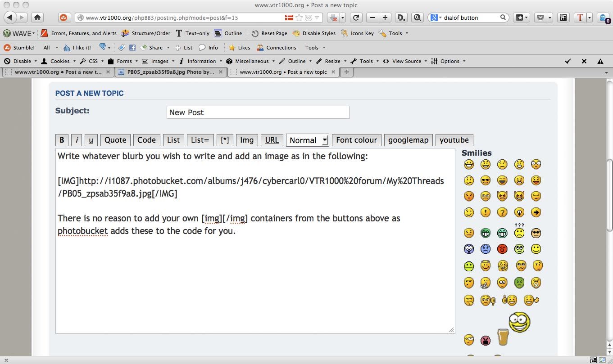Click the magnifier icon in the search box
Image resolution: width=613 pixels, height=364 pixels.
click(x=503, y=18)
